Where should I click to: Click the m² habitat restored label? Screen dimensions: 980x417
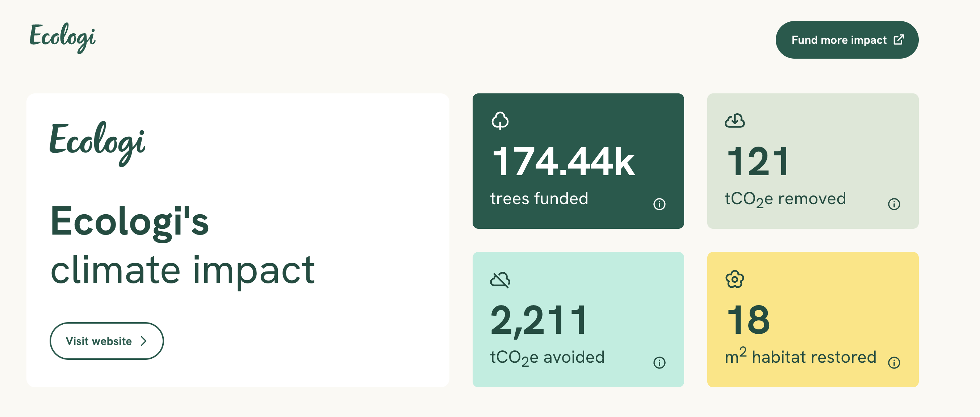click(x=800, y=356)
